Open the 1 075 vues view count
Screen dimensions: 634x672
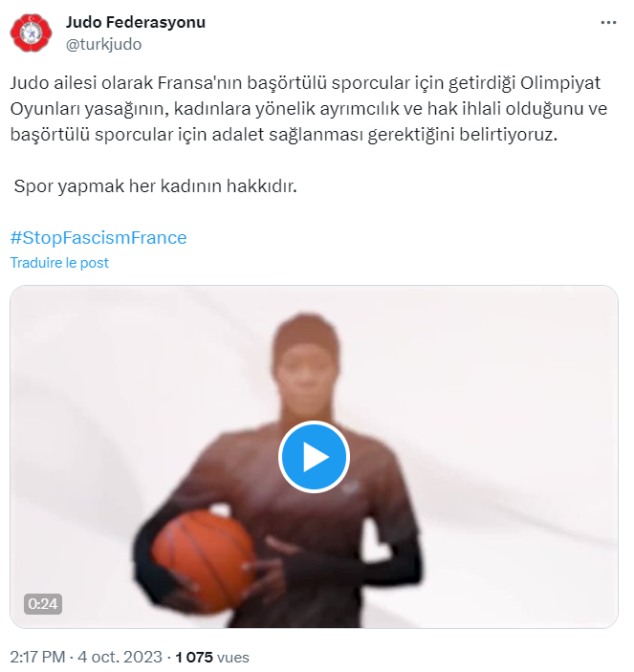(x=212, y=657)
